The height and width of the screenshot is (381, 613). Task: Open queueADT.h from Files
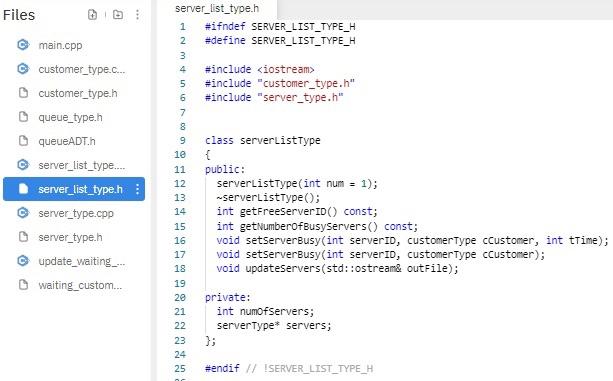click(x=67, y=141)
